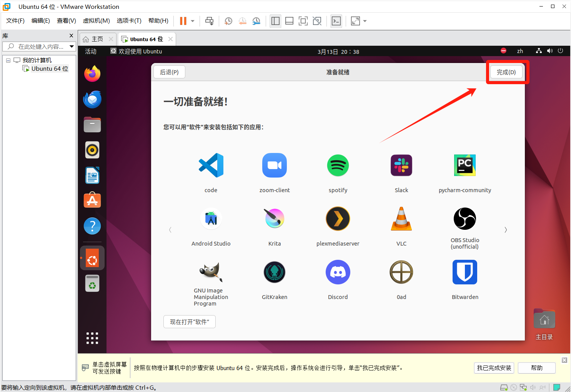This screenshot has width=571, height=392.
Task: Open Ubuntu Software store in dock
Action: [x=92, y=201]
